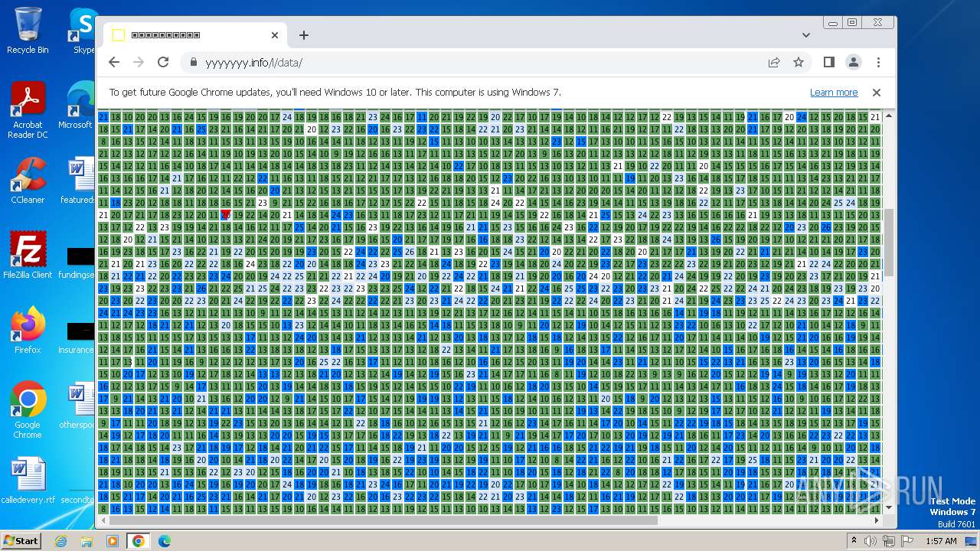Click the scroll-up arrow of the page

(889, 116)
